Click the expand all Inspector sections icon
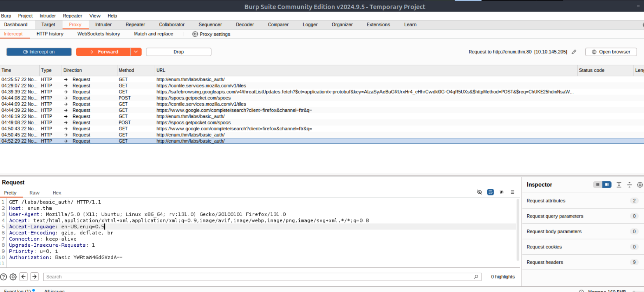Screen dimensions: 644x292 [x=619, y=185]
